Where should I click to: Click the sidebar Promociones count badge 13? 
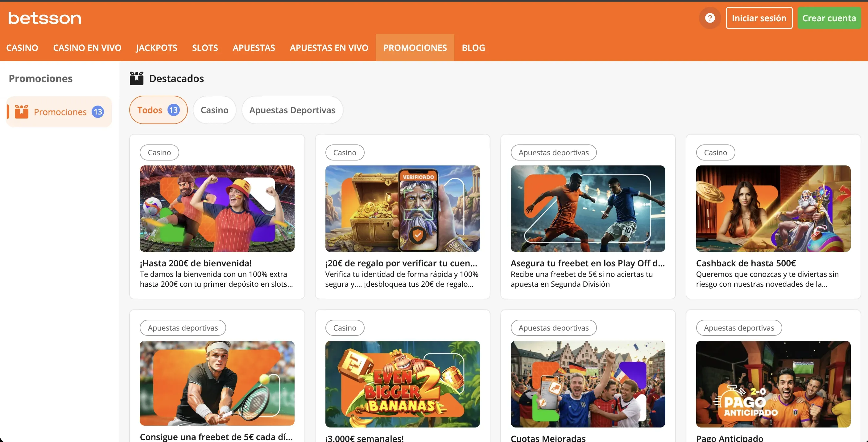tap(98, 112)
